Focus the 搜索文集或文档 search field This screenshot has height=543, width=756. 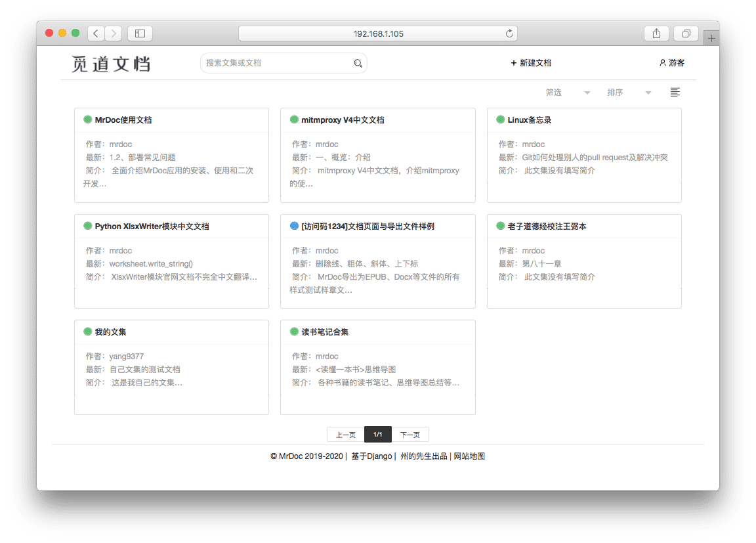[x=283, y=63]
